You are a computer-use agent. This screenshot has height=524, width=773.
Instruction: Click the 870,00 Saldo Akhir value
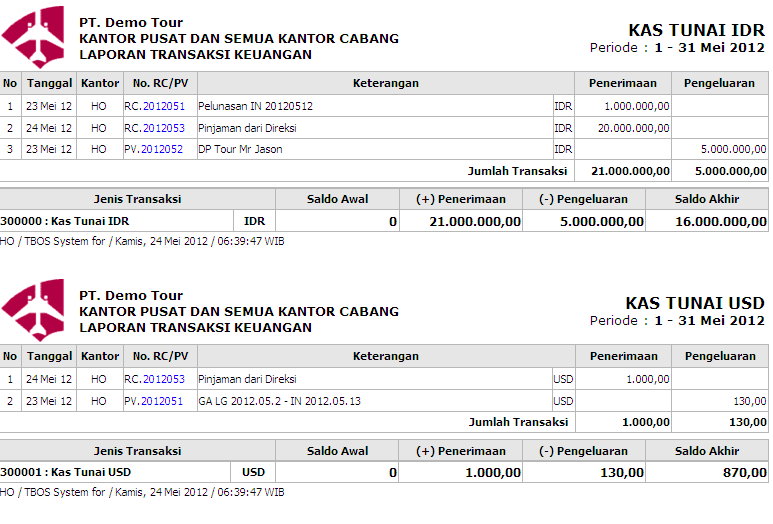744,473
